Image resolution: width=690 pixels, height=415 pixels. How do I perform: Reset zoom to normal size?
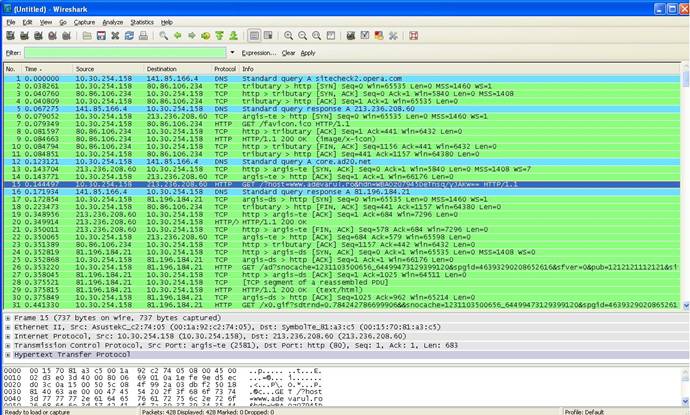[x=317, y=36]
